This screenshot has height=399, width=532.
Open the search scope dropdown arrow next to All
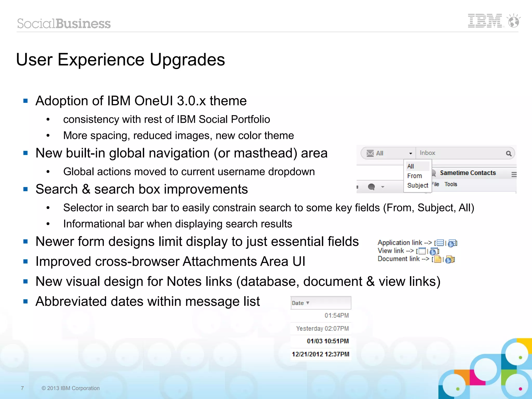[x=410, y=153]
